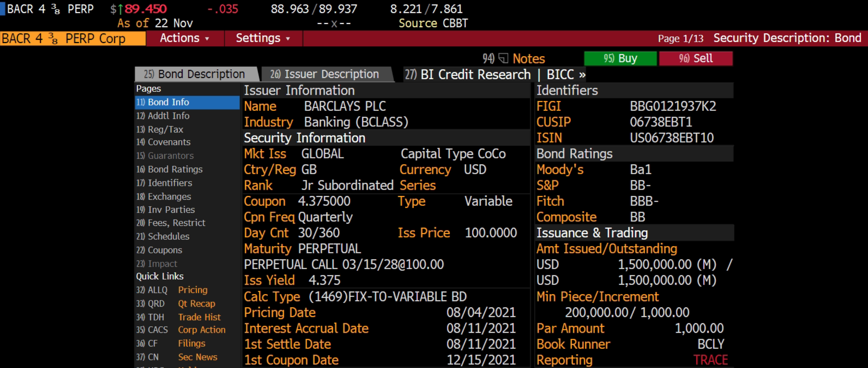This screenshot has height=368, width=868.
Task: Click the red Sell button
Action: pos(696,58)
